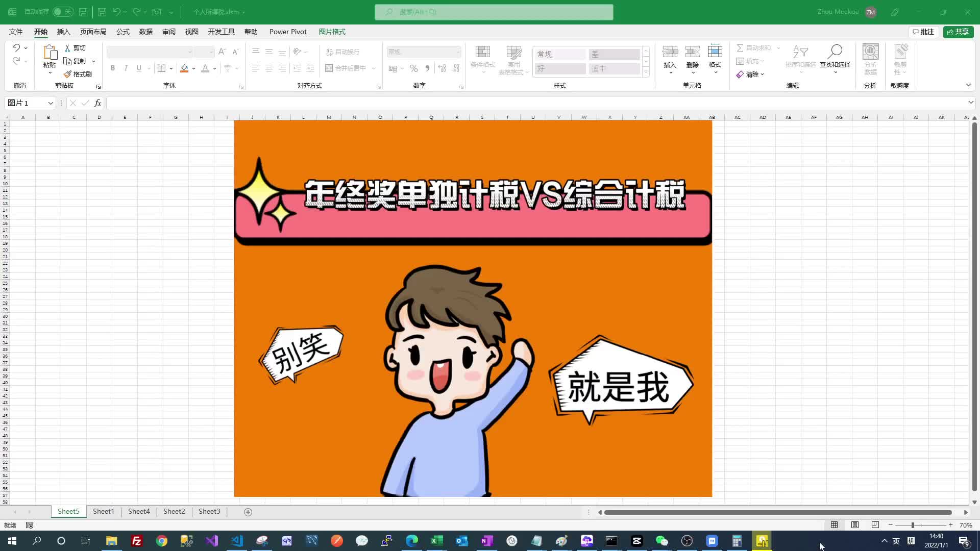This screenshot has width=980, height=551.
Task: Click the Comments (批注) button
Action: pos(923,32)
